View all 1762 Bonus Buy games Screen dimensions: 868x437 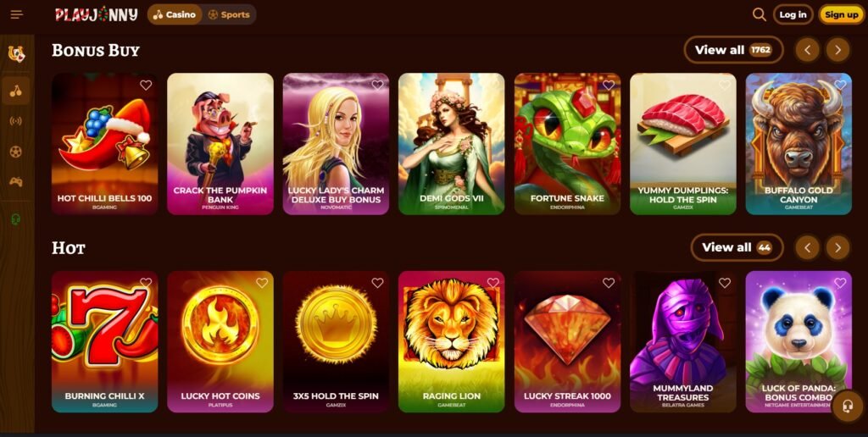click(x=733, y=50)
